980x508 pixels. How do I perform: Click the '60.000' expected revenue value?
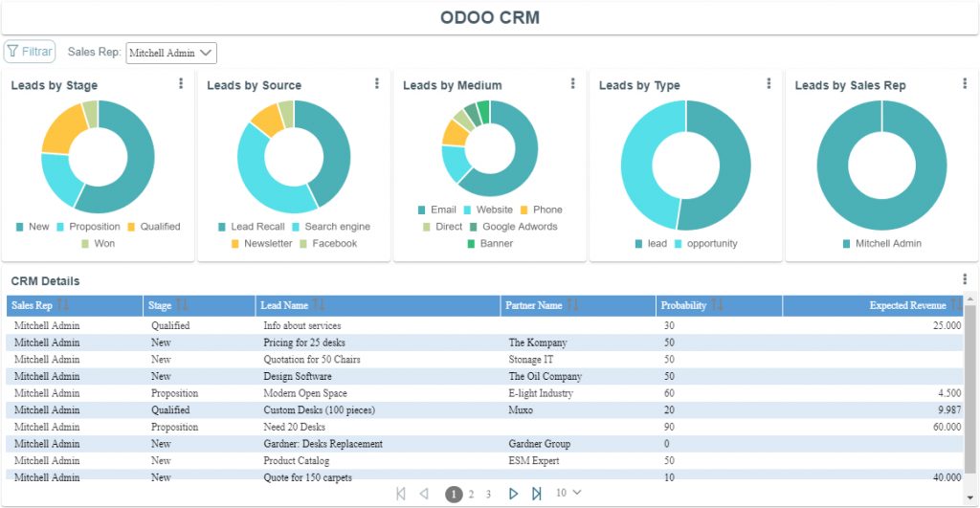947,427
